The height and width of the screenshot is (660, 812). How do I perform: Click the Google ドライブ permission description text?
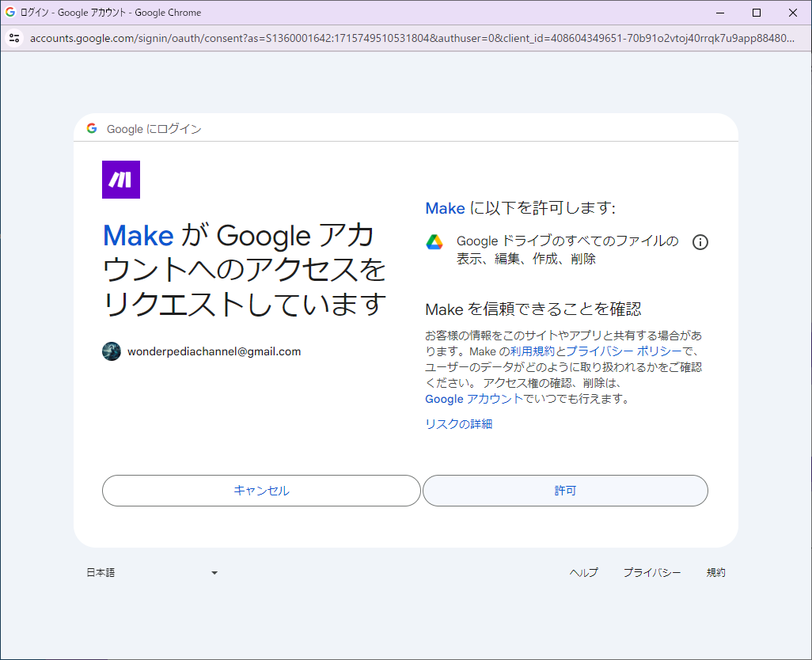point(567,249)
